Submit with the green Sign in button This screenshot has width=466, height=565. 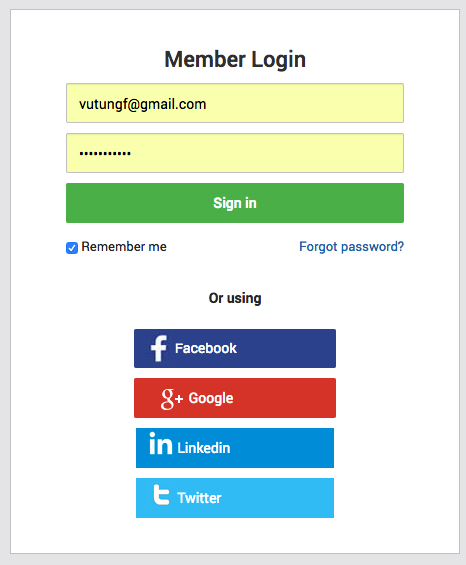click(235, 203)
